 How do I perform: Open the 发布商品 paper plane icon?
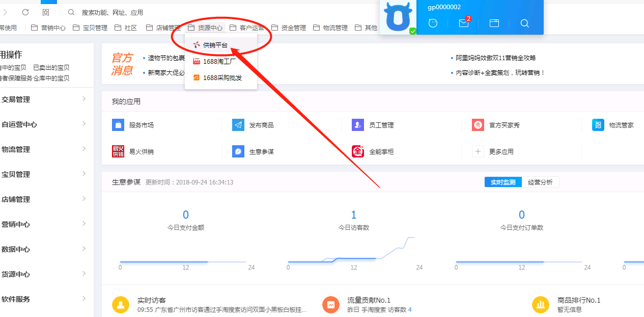pyautogui.click(x=238, y=125)
